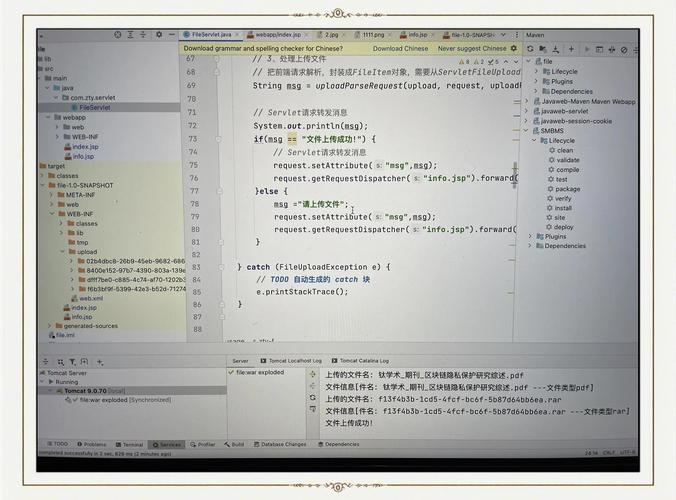Hide the Project panel with minus icon
The image size is (676, 500).
pos(172,34)
